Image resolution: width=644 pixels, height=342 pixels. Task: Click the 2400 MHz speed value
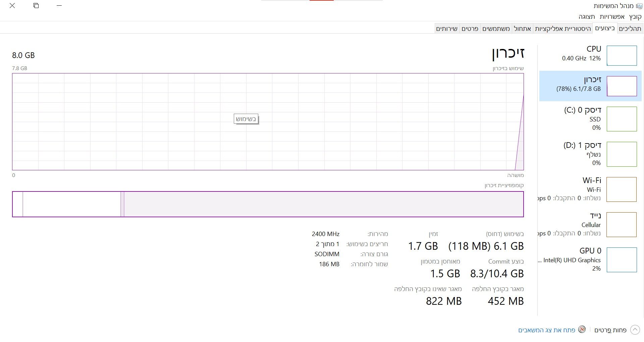coord(325,234)
